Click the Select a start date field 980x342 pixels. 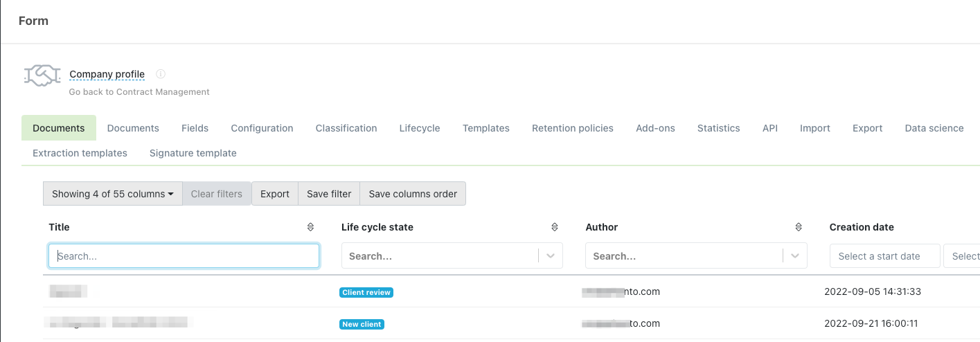point(884,256)
